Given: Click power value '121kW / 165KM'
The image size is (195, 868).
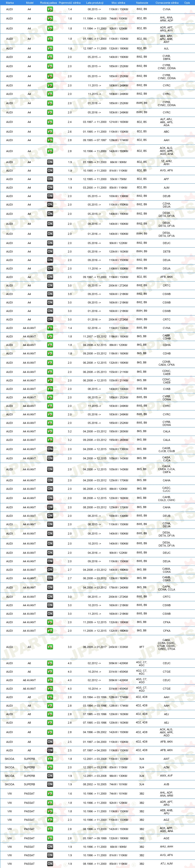Looking at the screenshot, I should coord(118,122).
